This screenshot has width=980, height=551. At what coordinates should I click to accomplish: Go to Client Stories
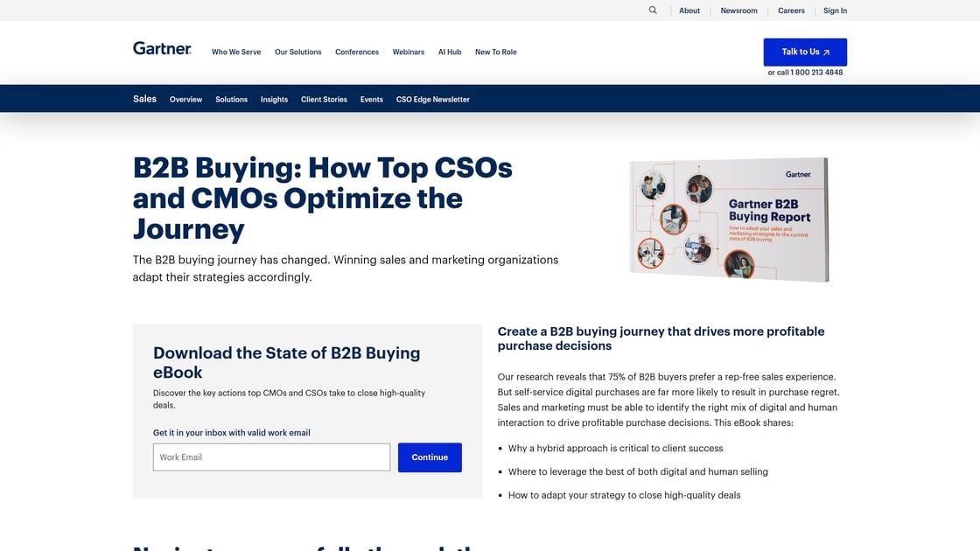[324, 100]
